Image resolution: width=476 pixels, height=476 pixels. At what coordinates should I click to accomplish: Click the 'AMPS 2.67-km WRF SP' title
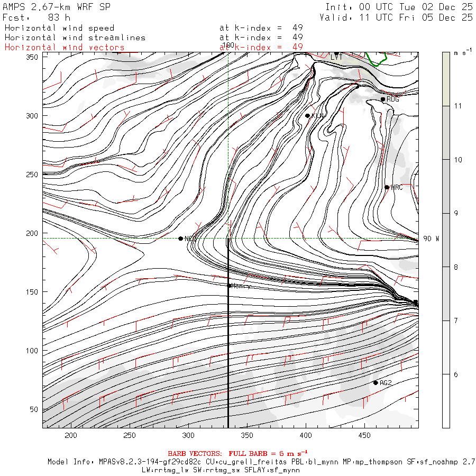[x=57, y=7]
